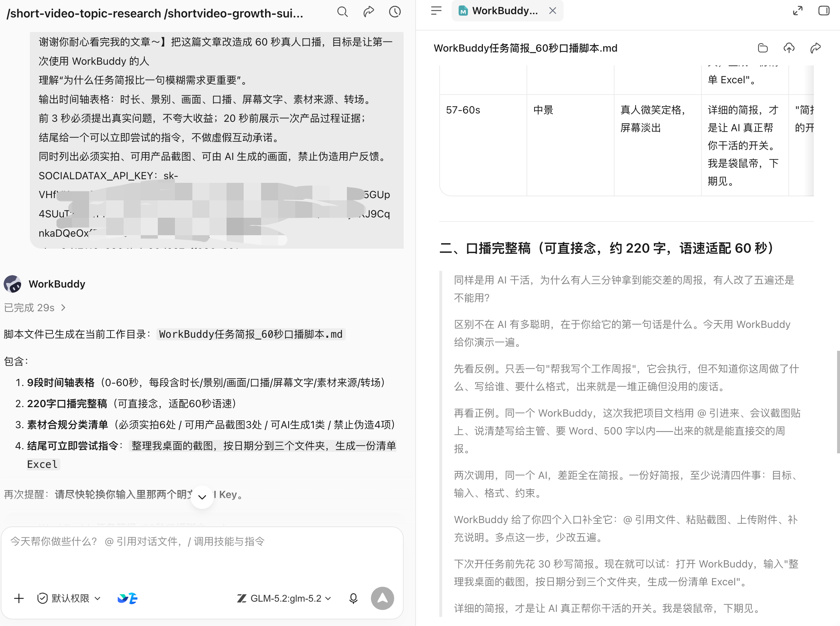Choose model from GLM-5.2 dropdown
Screen dimensions: 840x626
click(x=284, y=598)
